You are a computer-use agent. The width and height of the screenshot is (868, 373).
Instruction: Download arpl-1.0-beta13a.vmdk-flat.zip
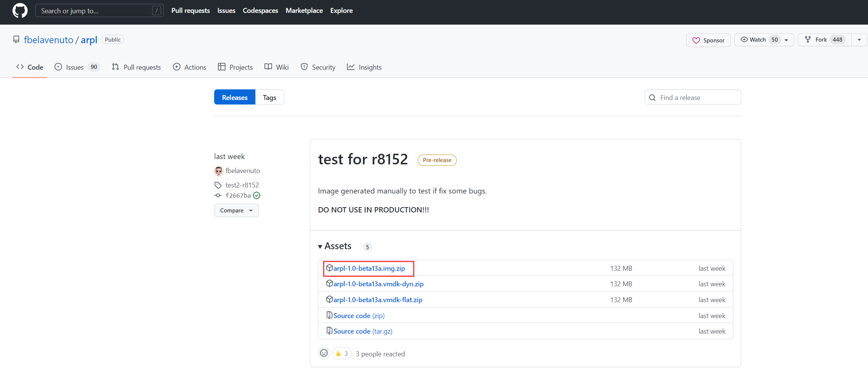(x=378, y=300)
